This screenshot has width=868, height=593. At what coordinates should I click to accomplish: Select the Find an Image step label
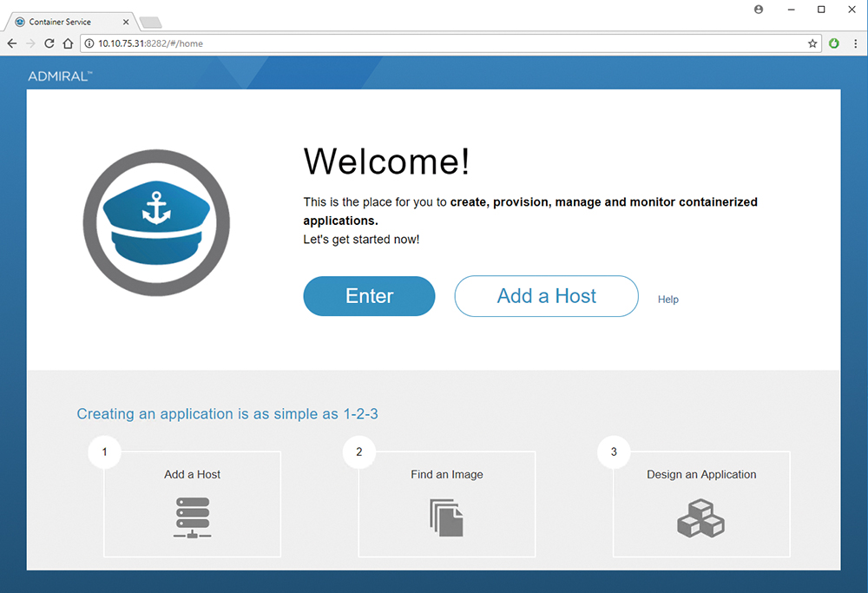(x=447, y=475)
